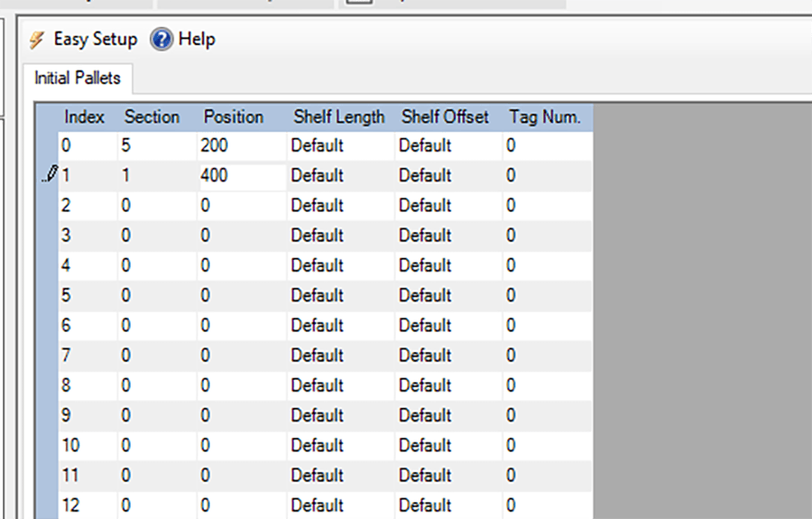Select Tag Num. cell in index 0 row
Image resolution: width=812 pixels, height=519 pixels.
pyautogui.click(x=548, y=145)
